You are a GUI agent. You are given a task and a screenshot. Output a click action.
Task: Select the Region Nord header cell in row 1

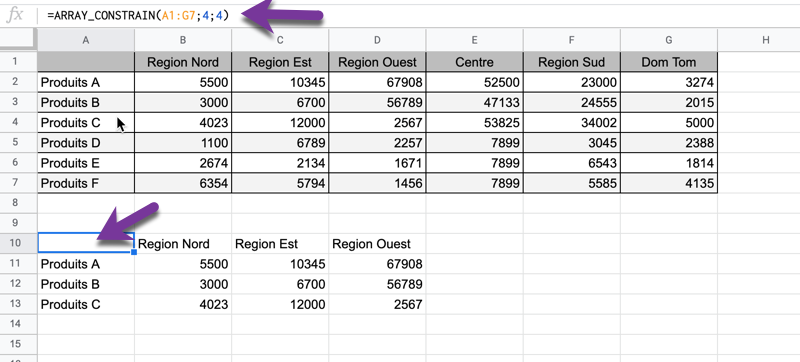click(x=183, y=62)
